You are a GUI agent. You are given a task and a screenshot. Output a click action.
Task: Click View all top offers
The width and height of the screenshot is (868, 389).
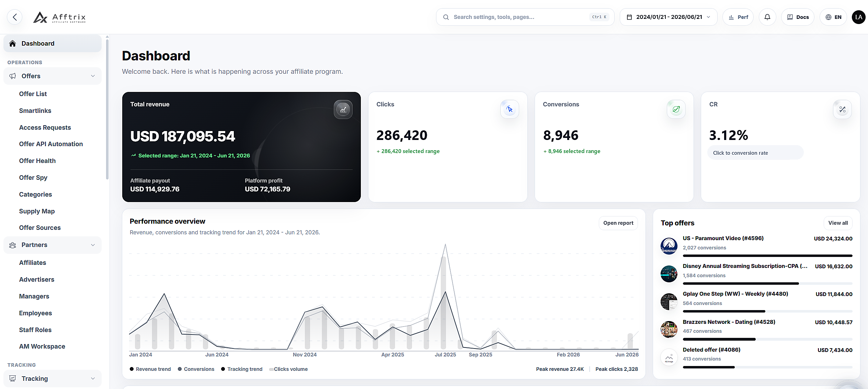tap(838, 223)
